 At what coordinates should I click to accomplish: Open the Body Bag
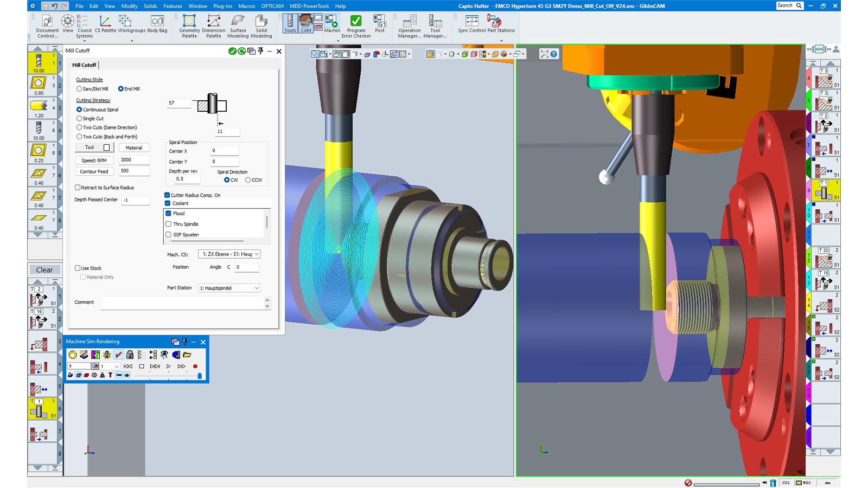tap(157, 24)
